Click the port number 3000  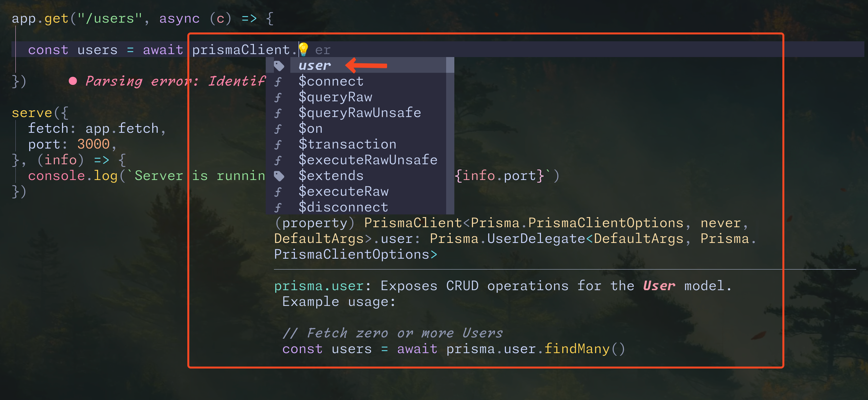coord(93,144)
